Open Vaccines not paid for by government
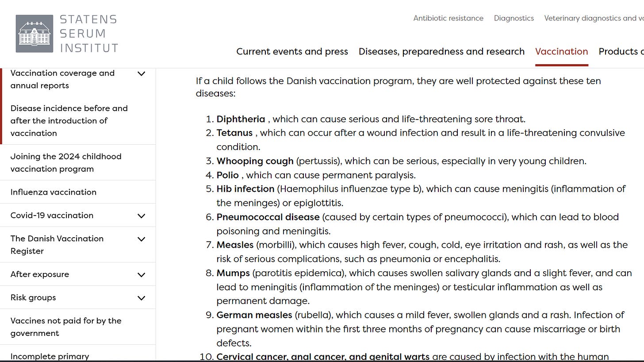Viewport: 644px width, 362px height. coord(65,327)
